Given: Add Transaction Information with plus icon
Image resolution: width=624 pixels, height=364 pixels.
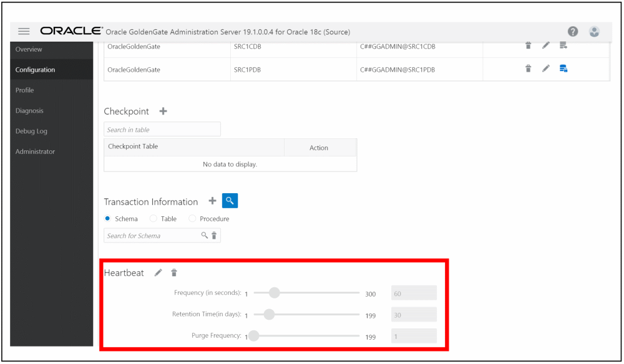Looking at the screenshot, I should [213, 201].
